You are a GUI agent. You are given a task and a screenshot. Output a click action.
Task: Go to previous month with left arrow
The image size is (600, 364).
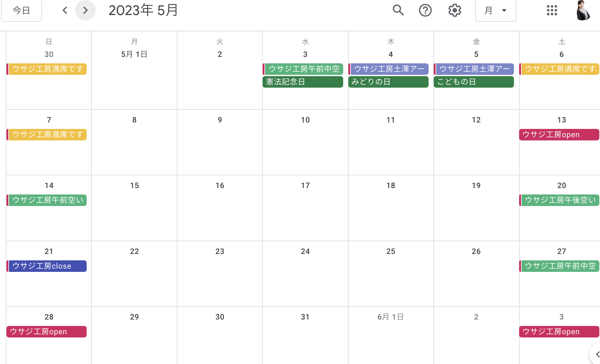click(65, 10)
